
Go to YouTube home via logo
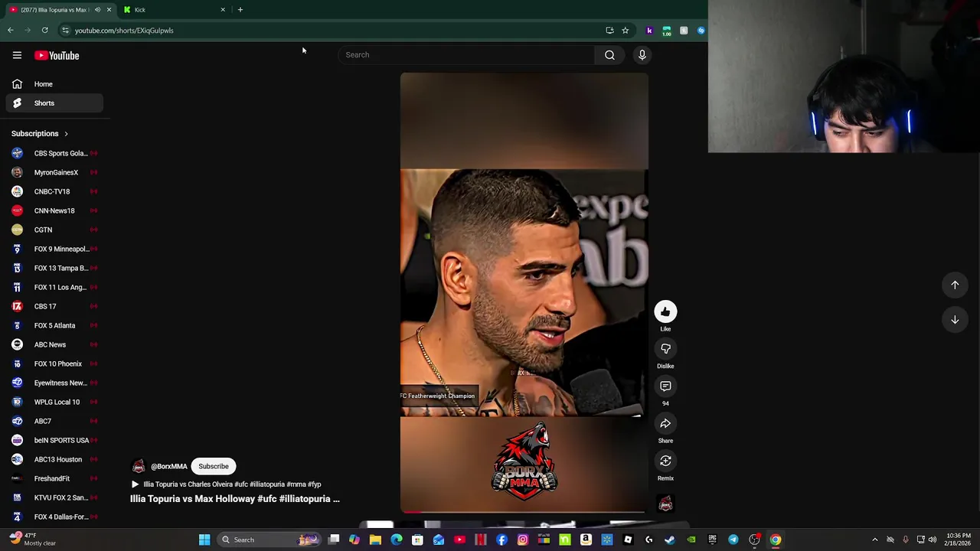pos(57,55)
